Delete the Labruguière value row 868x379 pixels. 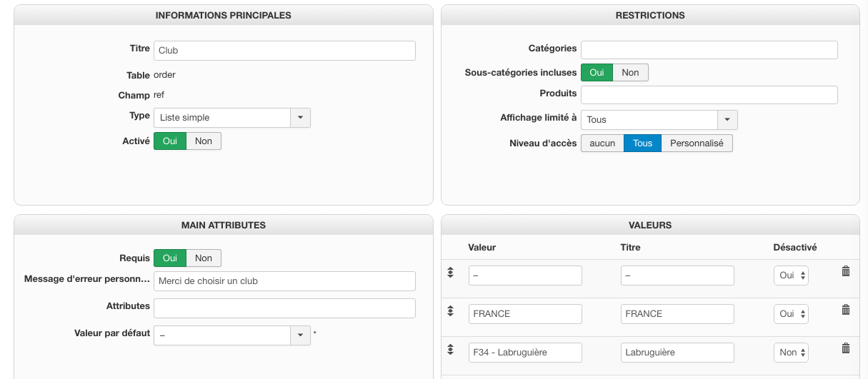coord(846,348)
